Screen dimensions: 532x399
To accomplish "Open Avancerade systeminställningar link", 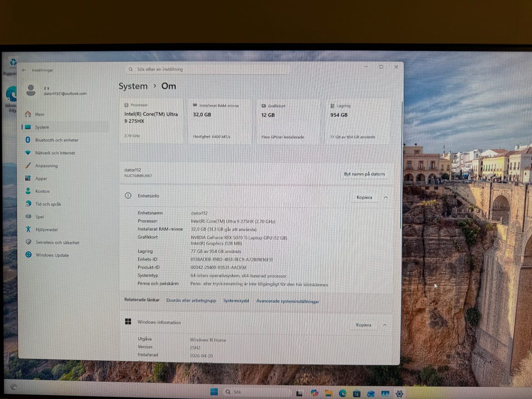I will [287, 301].
